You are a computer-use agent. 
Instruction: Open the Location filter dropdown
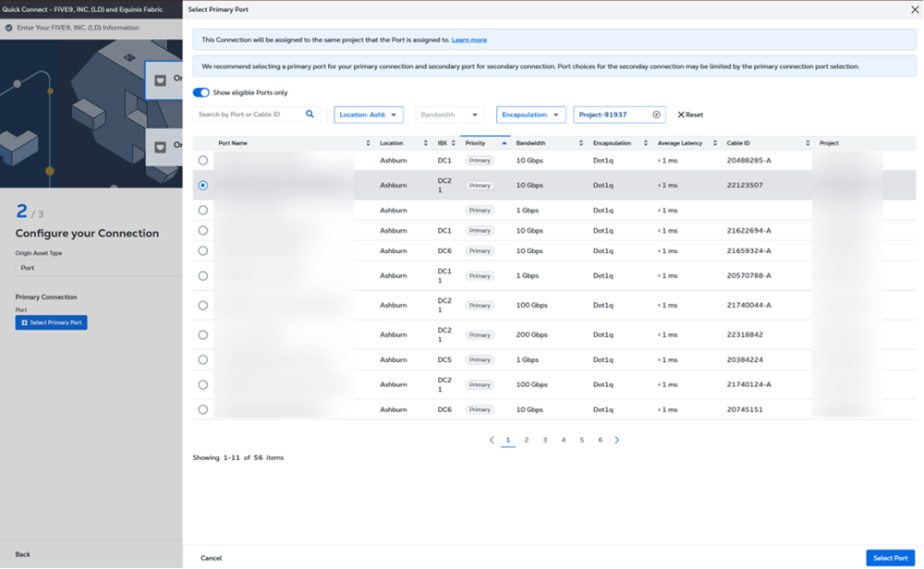tap(369, 115)
